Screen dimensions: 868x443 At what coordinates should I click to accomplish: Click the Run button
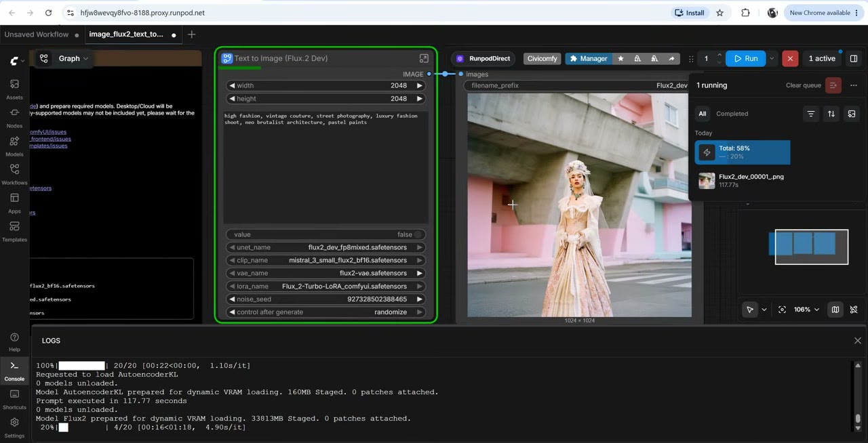[x=745, y=58]
